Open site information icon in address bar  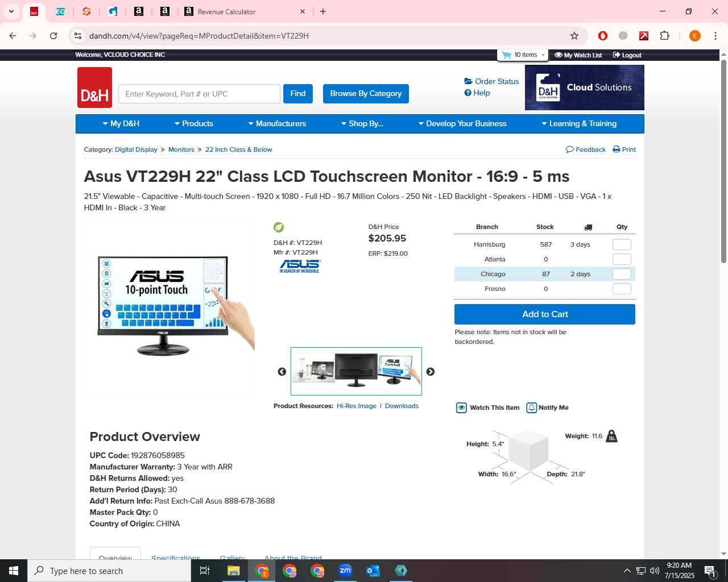point(78,36)
